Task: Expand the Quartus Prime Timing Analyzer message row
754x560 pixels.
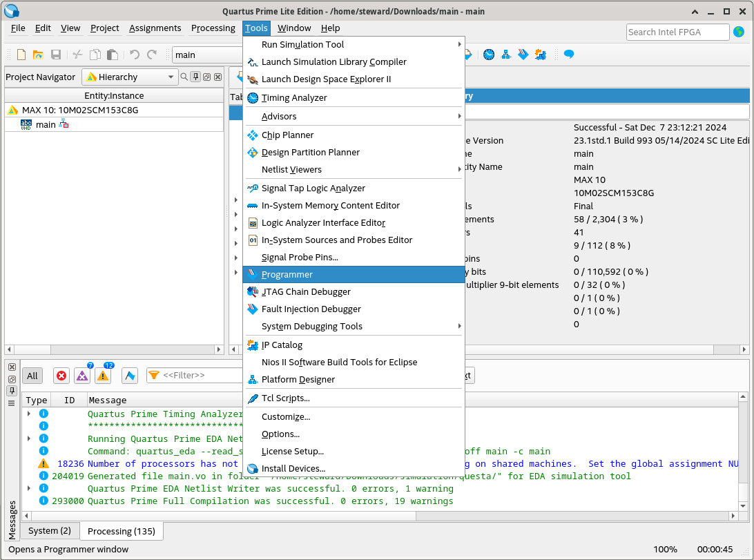Action: point(29,414)
